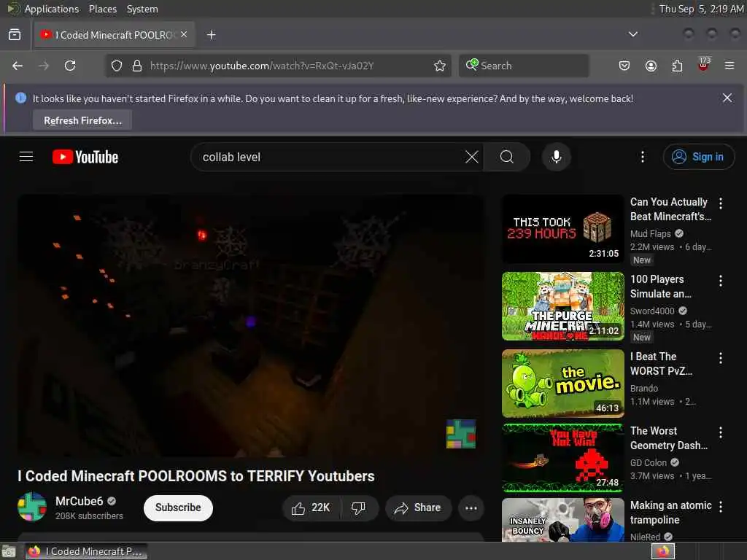The width and height of the screenshot is (747, 560).
Task: Go to YouTube home via logo
Action: coord(85,157)
